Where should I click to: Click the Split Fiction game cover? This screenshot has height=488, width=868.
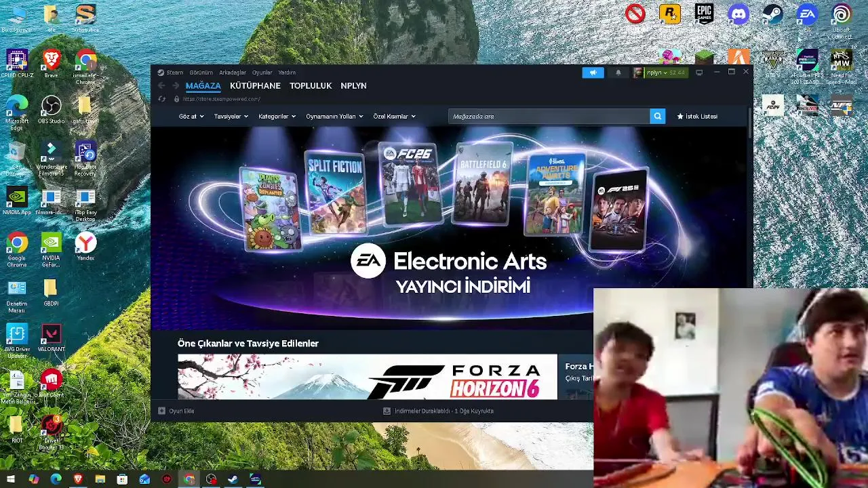tap(335, 192)
